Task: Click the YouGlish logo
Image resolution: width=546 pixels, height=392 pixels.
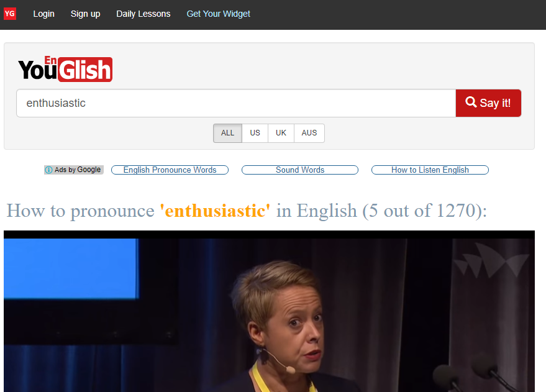Action: (65, 69)
